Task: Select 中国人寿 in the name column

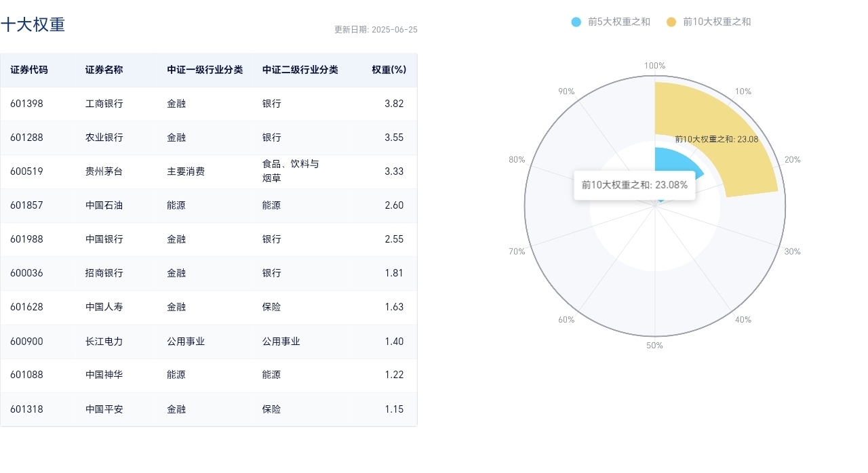Action: point(104,307)
